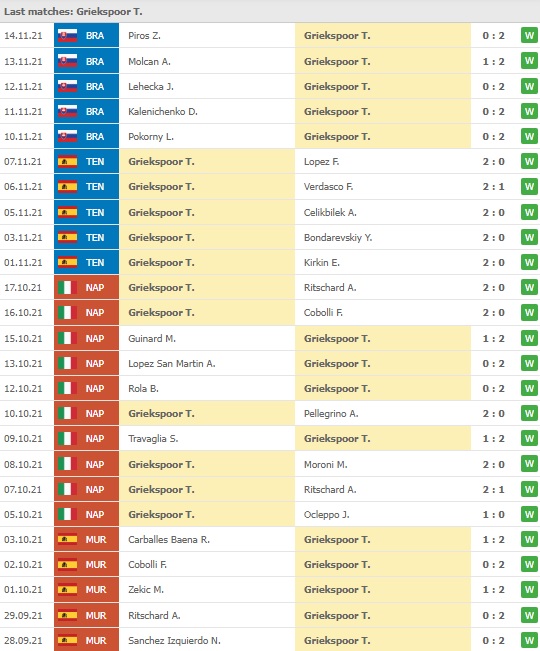Click the Slovakia flag on the 14.11.21 row

coord(67,36)
